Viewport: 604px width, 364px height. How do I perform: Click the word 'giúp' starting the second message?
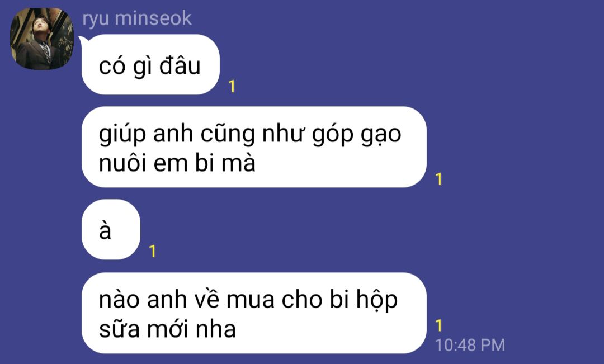click(x=123, y=135)
